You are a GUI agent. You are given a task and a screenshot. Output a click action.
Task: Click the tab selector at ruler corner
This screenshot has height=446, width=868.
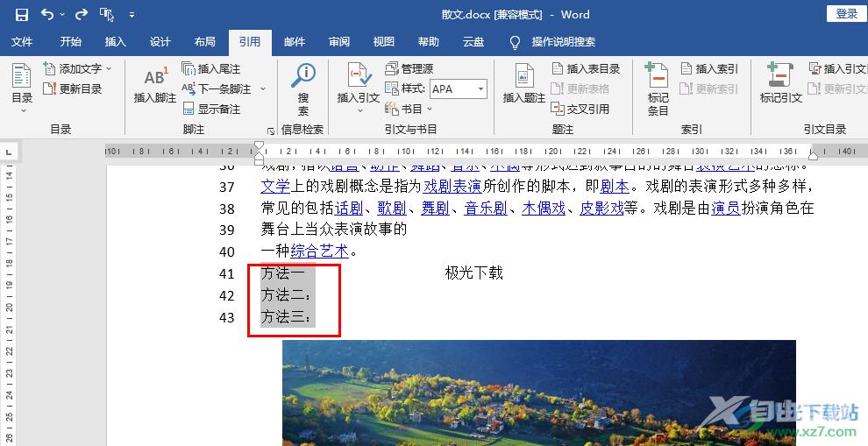[x=10, y=152]
